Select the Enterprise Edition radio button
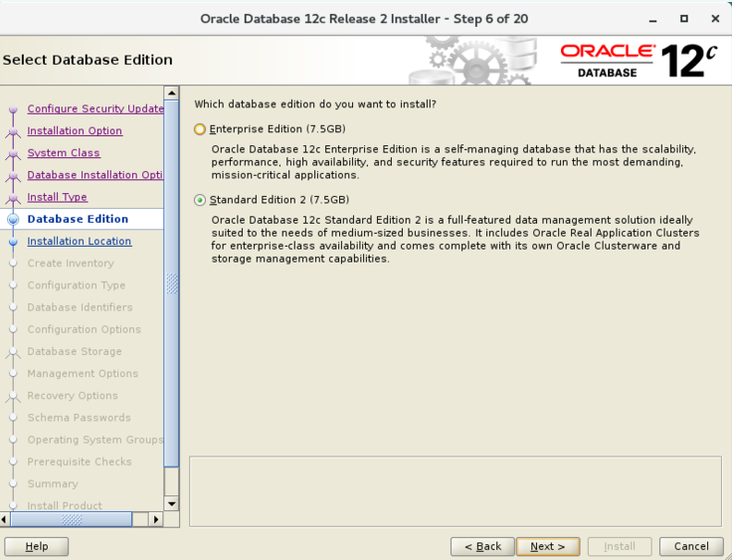 pyautogui.click(x=200, y=129)
